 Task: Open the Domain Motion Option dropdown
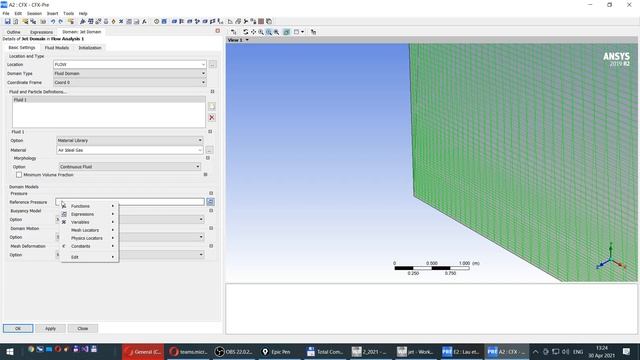click(x=201, y=237)
